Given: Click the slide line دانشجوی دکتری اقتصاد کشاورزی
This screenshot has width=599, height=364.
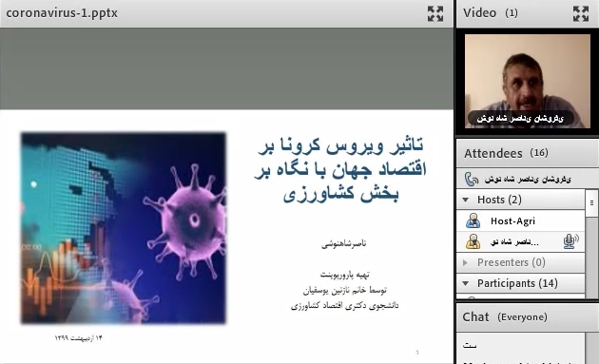Looking at the screenshot, I should (x=345, y=306).
